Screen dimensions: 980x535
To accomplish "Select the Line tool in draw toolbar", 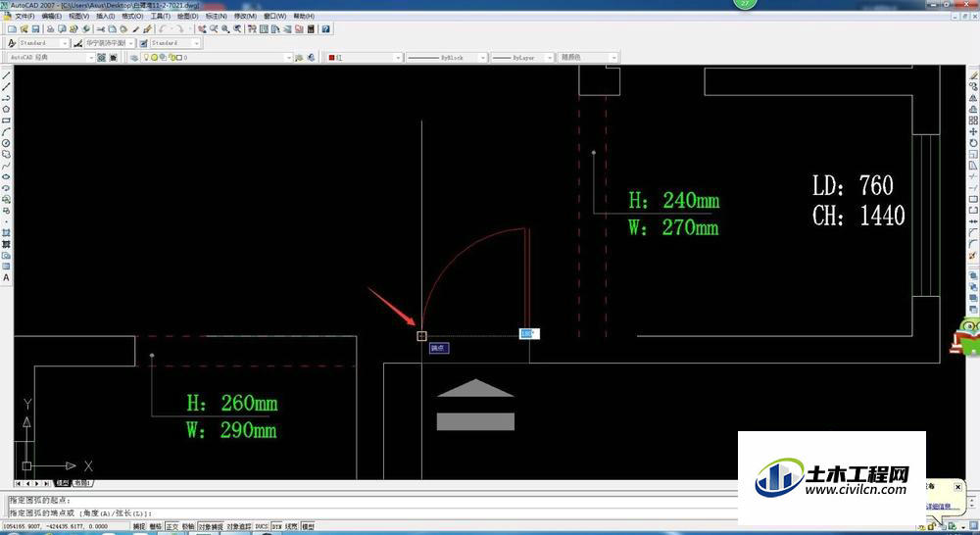I will click(6, 75).
